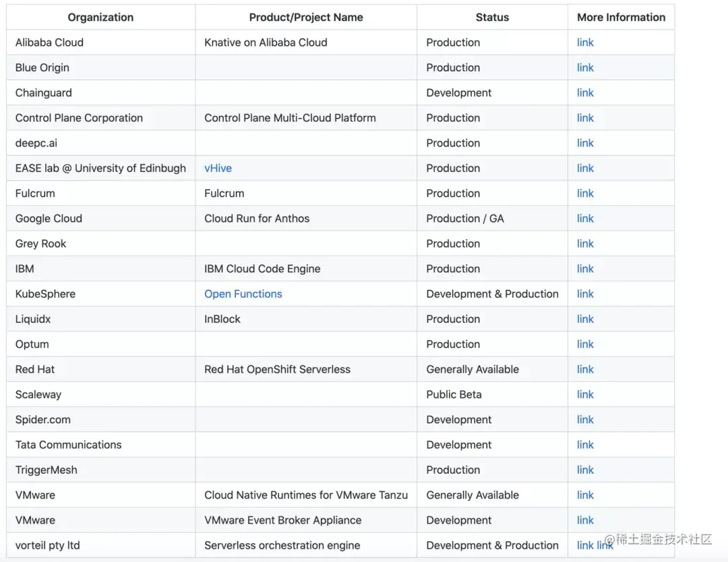Image resolution: width=728 pixels, height=562 pixels.
Task: Click the Open Functions project link
Action: [x=243, y=294]
